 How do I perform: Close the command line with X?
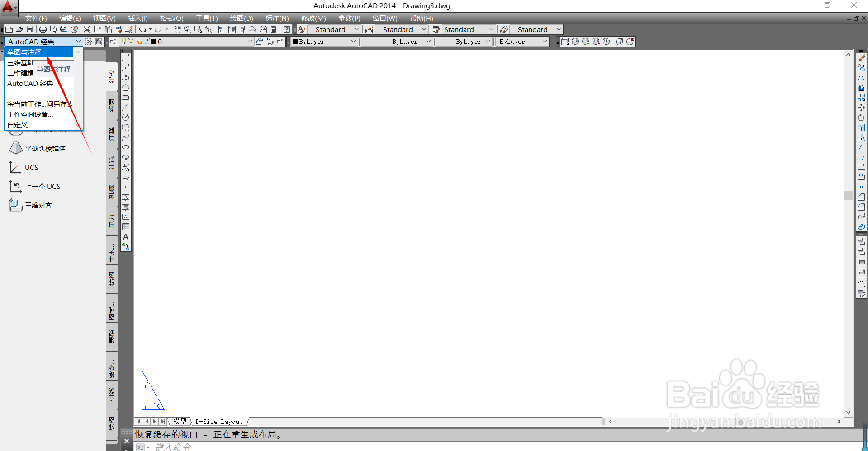click(x=127, y=441)
